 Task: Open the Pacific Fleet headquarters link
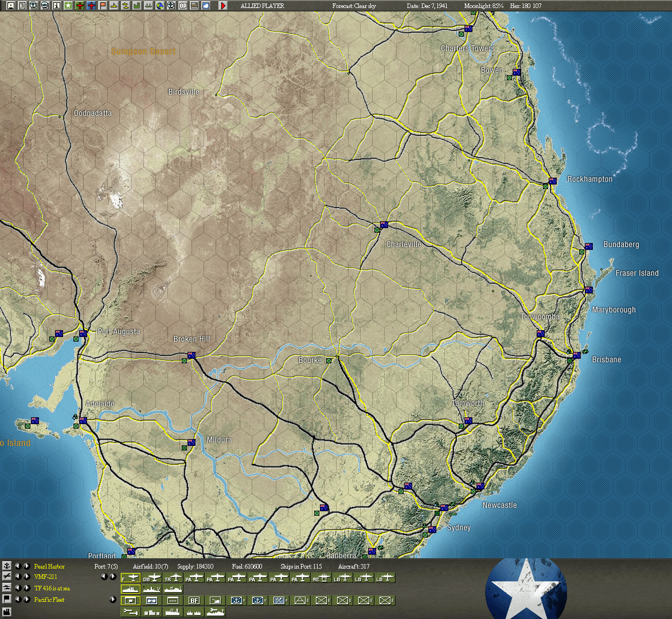coord(49,600)
